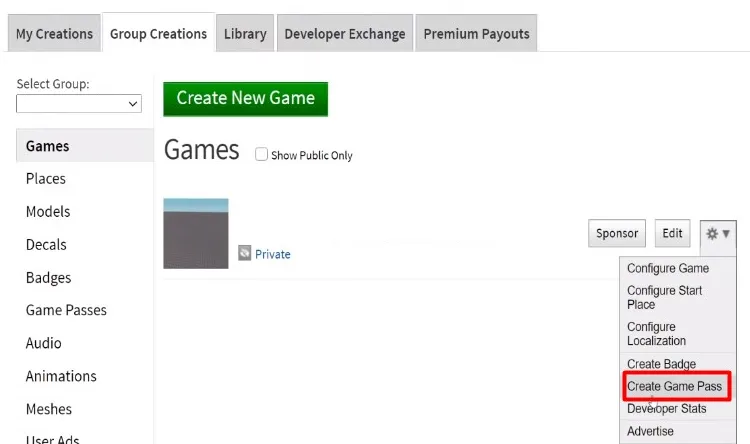Screen dimensions: 750x444
Task: Choose Configure Start Place in the menu
Action: [664, 298]
